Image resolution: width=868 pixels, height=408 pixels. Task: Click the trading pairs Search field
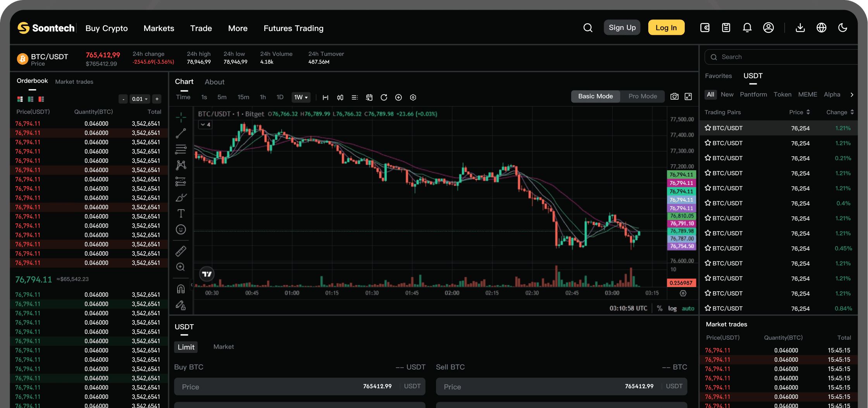[781, 57]
